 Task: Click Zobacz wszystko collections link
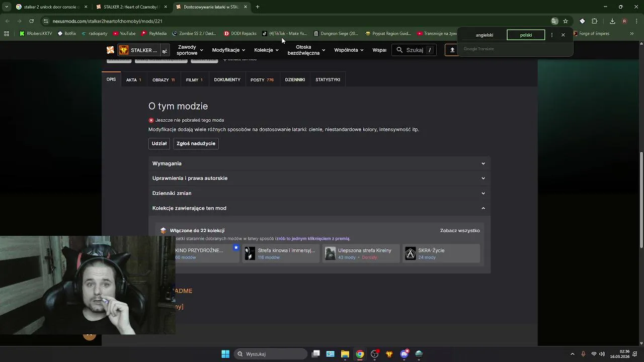pos(460,230)
